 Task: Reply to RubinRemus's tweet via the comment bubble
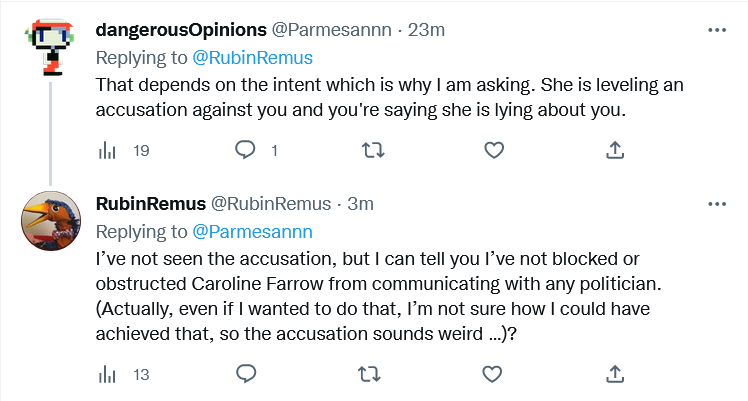[x=246, y=373]
